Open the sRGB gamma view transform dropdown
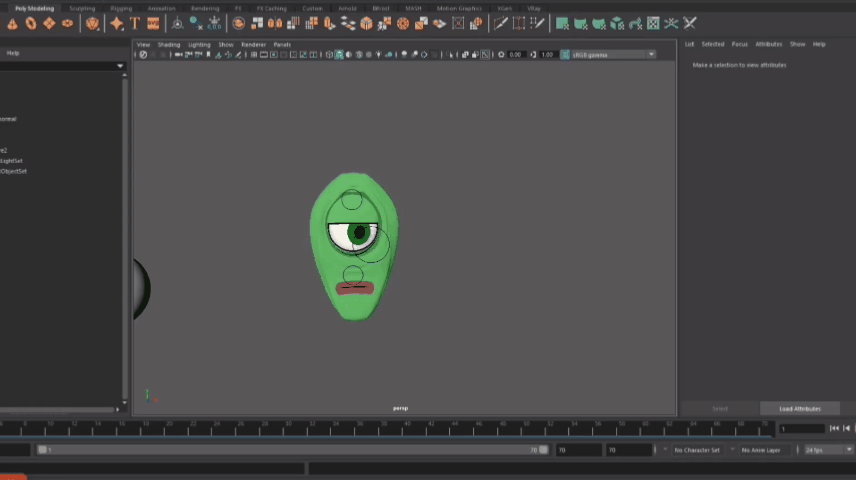This screenshot has width=856, height=480. [x=613, y=54]
